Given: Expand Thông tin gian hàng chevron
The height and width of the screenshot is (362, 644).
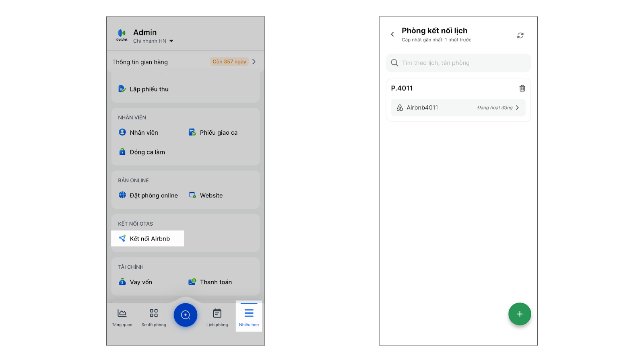Looking at the screenshot, I should pos(254,62).
